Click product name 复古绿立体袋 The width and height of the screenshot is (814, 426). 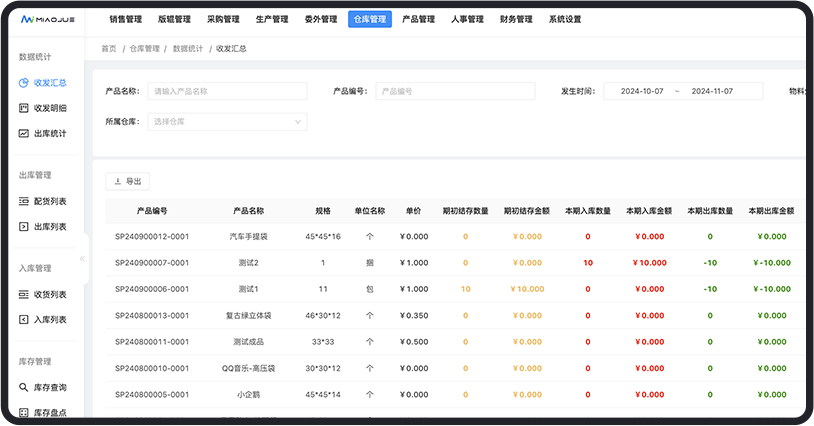pos(248,315)
